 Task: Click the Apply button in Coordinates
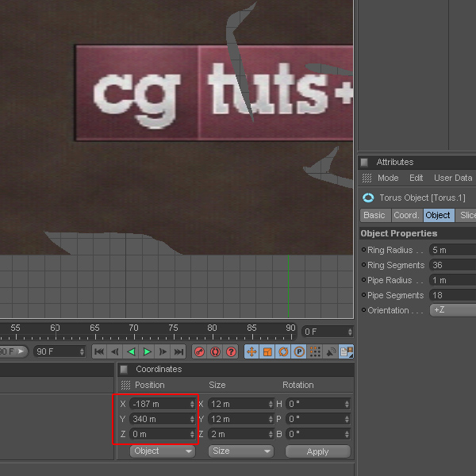[x=318, y=451]
